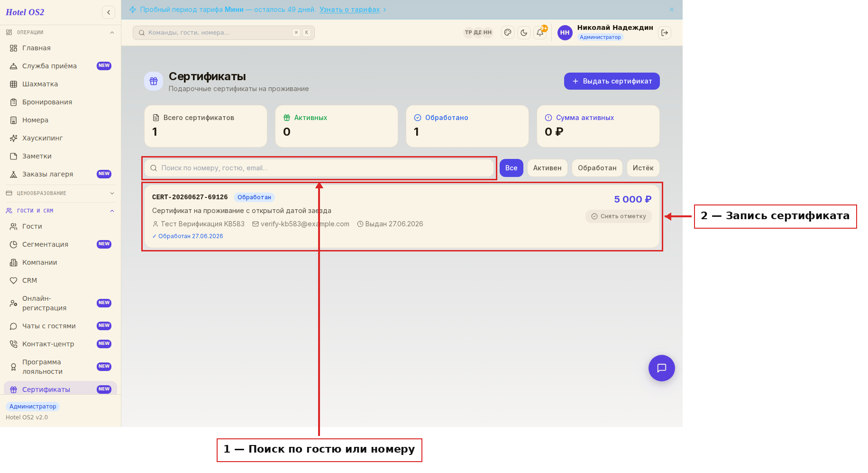Open the Узнать о тарифах link
The height and width of the screenshot is (473, 868).
coord(349,9)
